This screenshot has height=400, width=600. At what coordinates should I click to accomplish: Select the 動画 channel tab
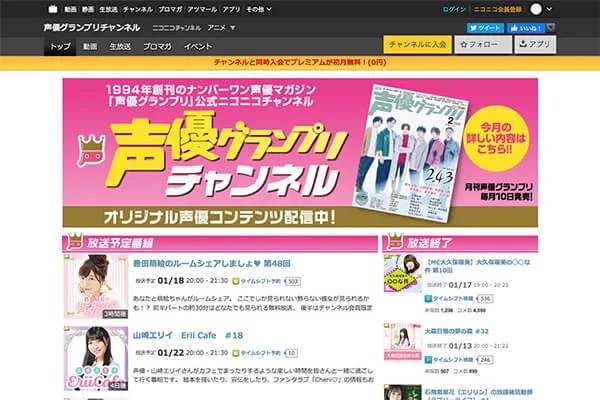[x=90, y=46]
